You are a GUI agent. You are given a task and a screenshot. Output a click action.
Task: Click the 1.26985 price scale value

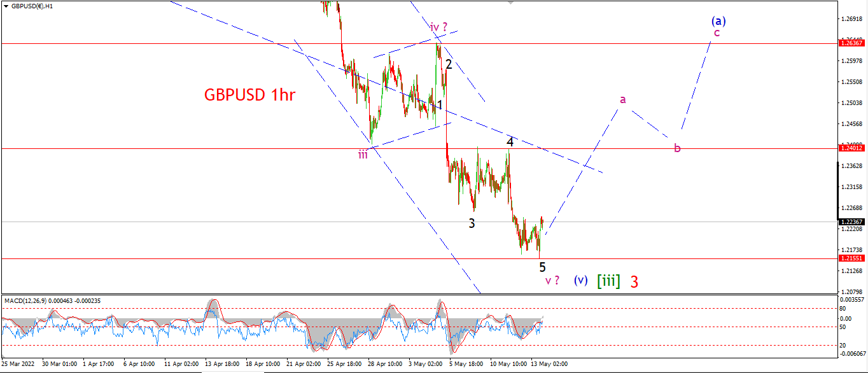click(851, 18)
